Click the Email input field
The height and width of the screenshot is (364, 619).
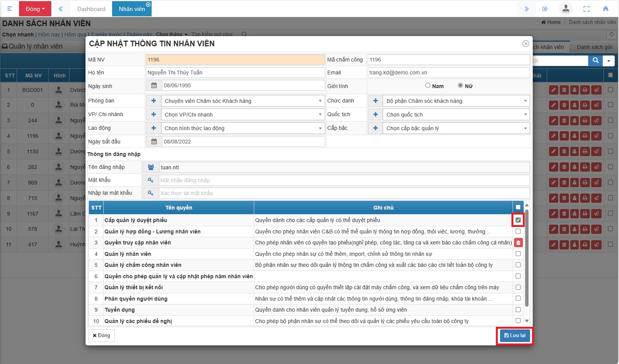448,72
